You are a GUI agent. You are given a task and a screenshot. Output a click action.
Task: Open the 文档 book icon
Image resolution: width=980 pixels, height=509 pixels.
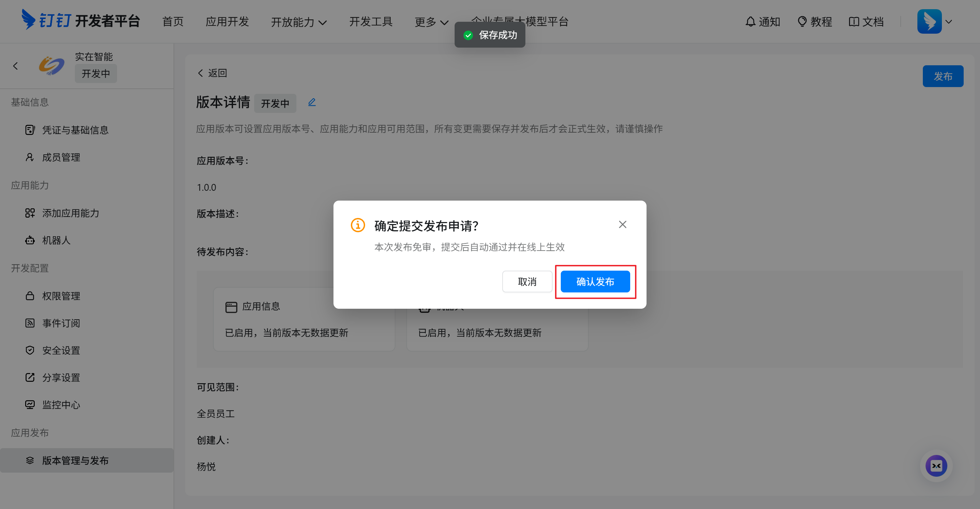click(854, 22)
